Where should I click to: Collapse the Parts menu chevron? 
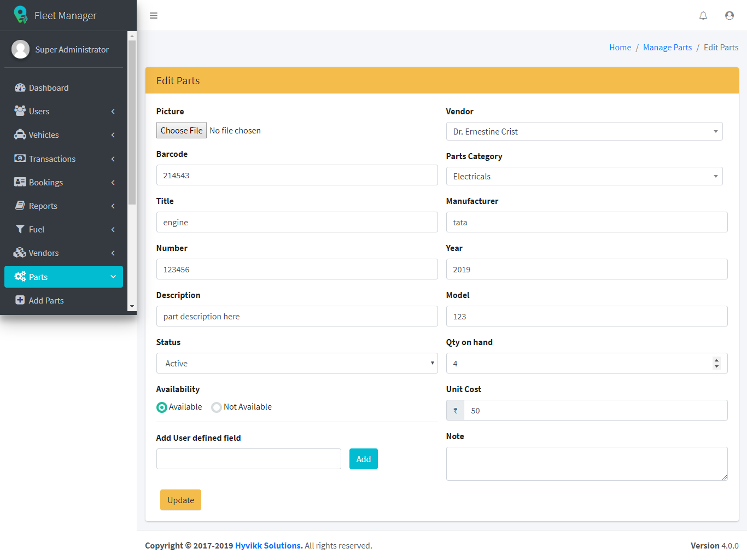pos(113,277)
